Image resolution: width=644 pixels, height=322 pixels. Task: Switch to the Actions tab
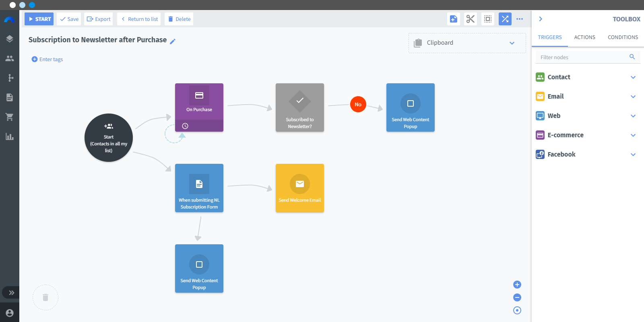584,37
